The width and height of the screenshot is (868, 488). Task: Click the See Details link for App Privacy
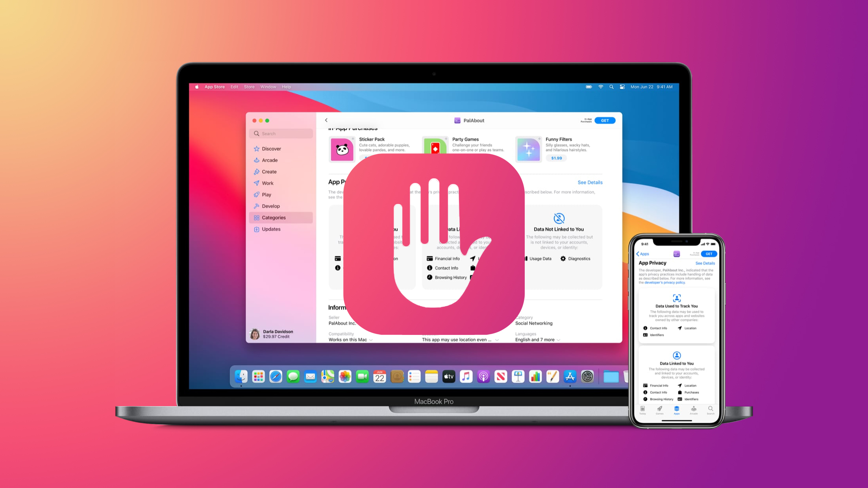tap(590, 182)
